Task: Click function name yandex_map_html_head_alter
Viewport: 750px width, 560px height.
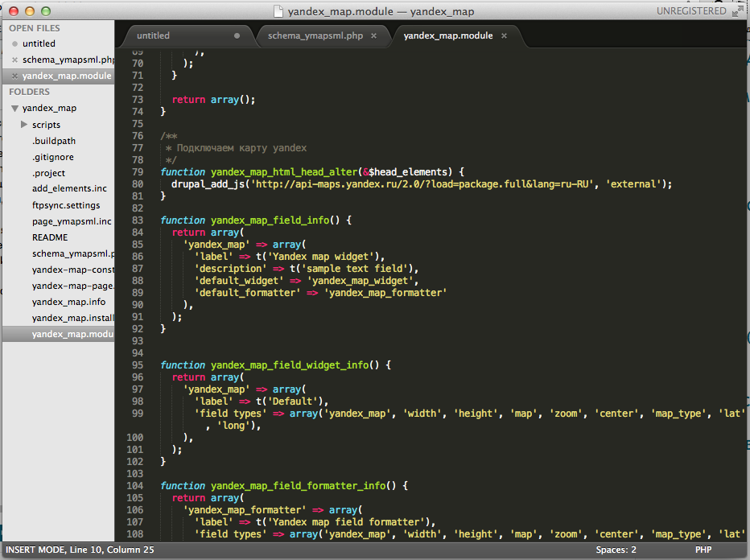Action: pyautogui.click(x=284, y=172)
